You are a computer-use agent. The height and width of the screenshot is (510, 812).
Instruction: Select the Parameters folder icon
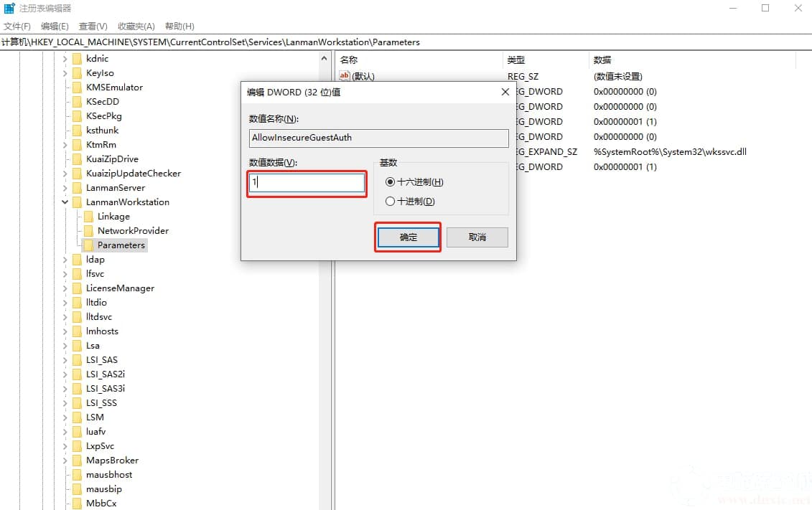88,245
